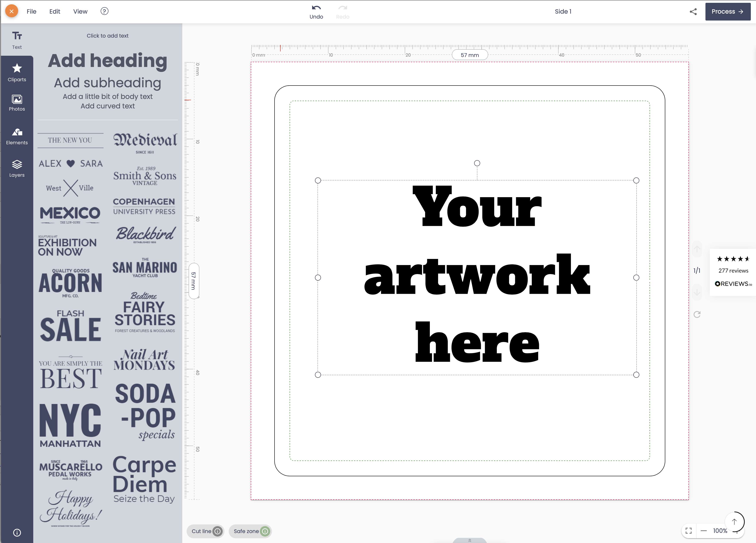756x543 pixels.
Task: Choose Copenhagen University Press template
Action: tap(144, 206)
